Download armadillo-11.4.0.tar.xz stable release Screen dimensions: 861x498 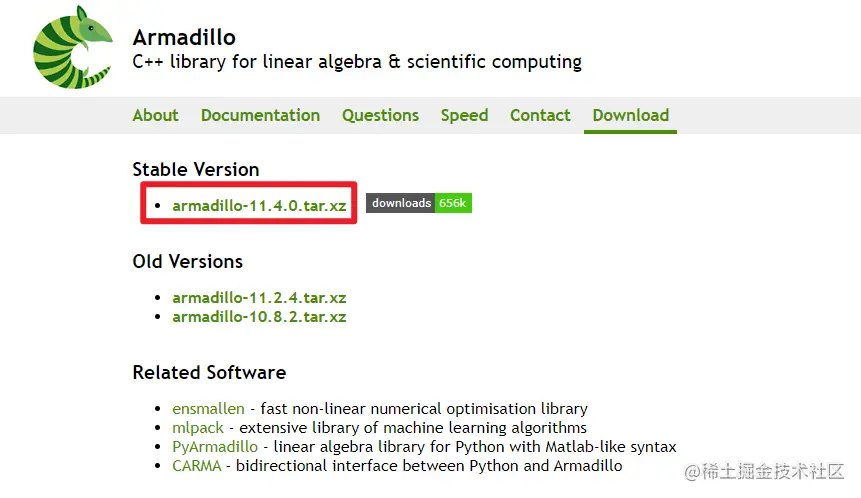tap(259, 205)
